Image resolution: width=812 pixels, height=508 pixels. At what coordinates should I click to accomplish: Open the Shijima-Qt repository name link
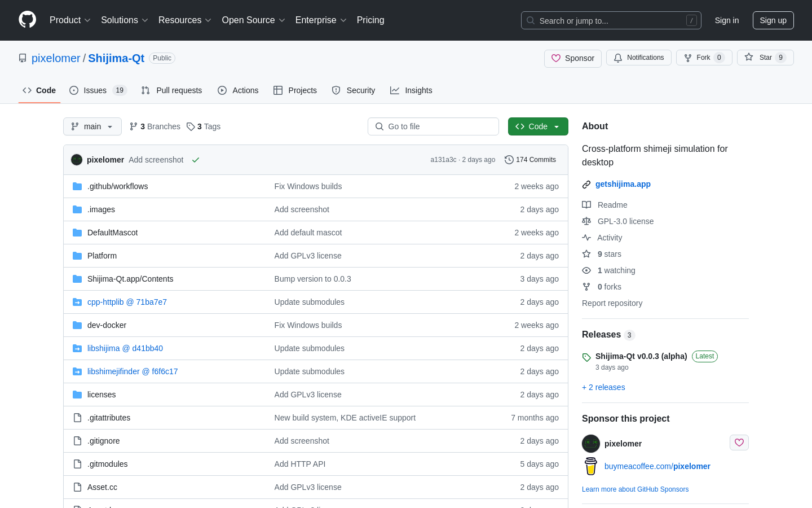(116, 58)
